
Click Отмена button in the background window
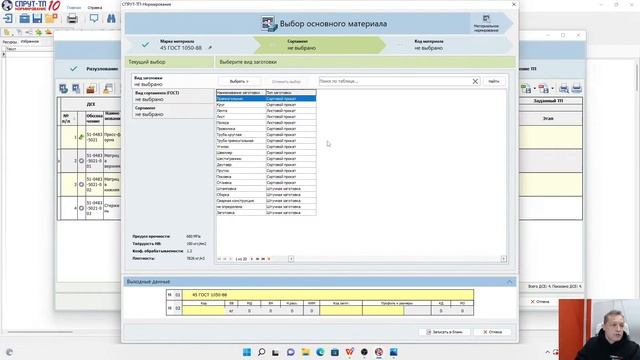(540, 302)
